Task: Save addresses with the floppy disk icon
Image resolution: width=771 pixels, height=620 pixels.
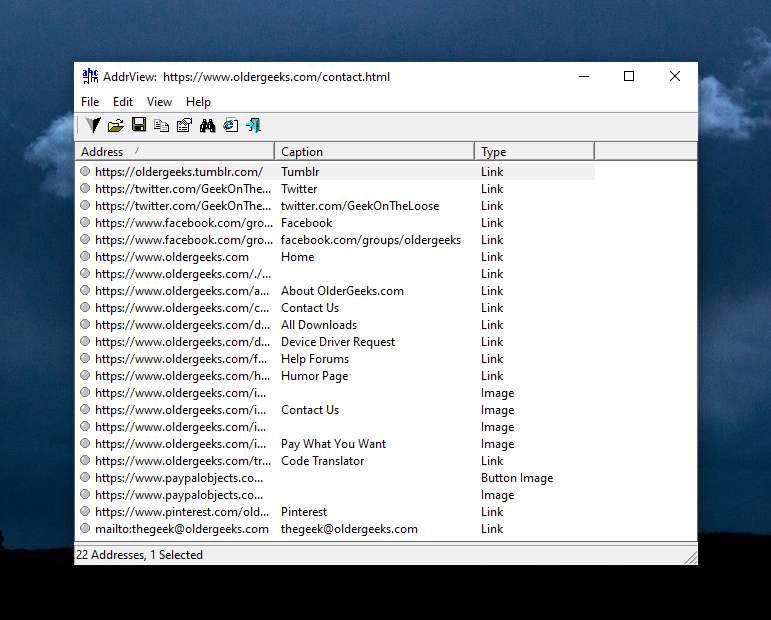Action: click(139, 125)
